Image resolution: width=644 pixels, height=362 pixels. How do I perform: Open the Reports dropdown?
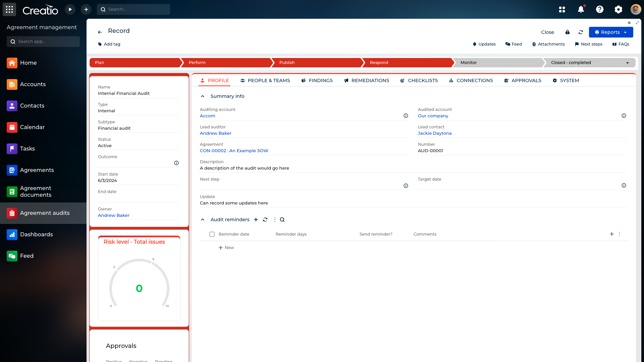611,32
